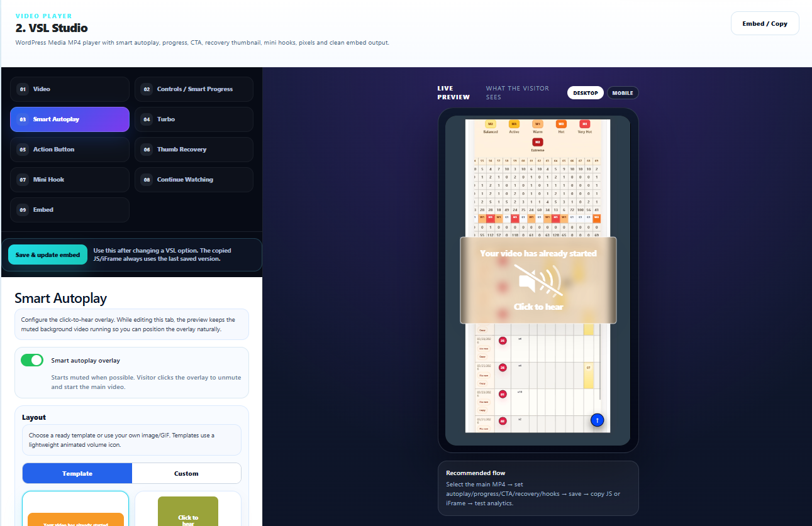Click the 'LIVE PREVIEW' label

point(453,93)
